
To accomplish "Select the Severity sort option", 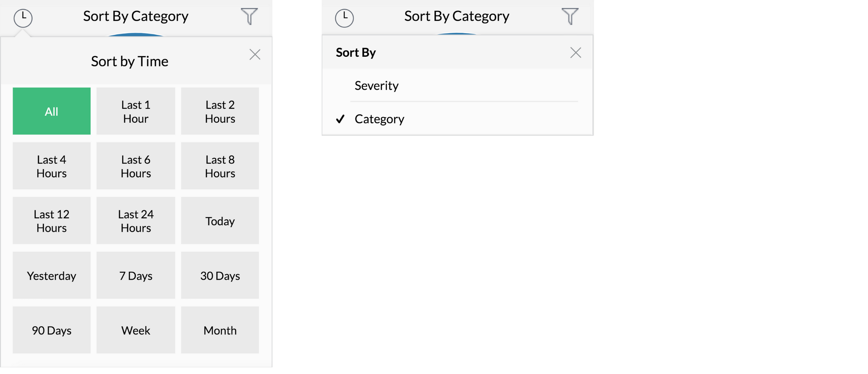I will [x=376, y=86].
